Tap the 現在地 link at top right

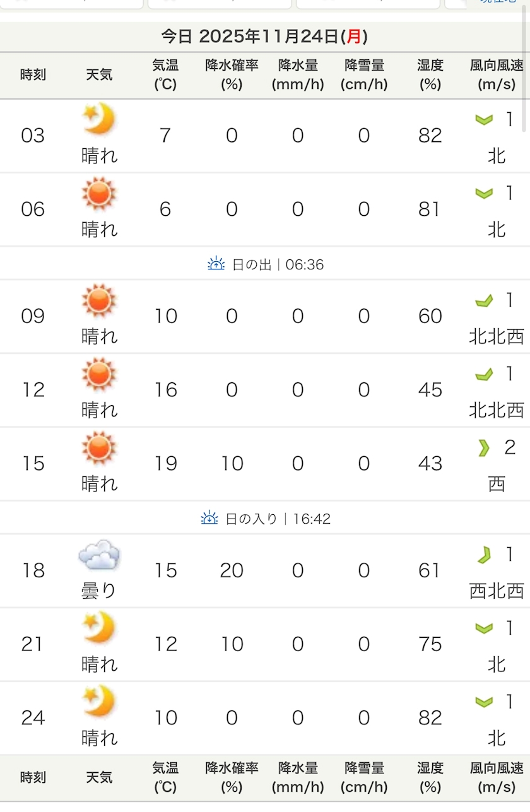click(x=498, y=2)
